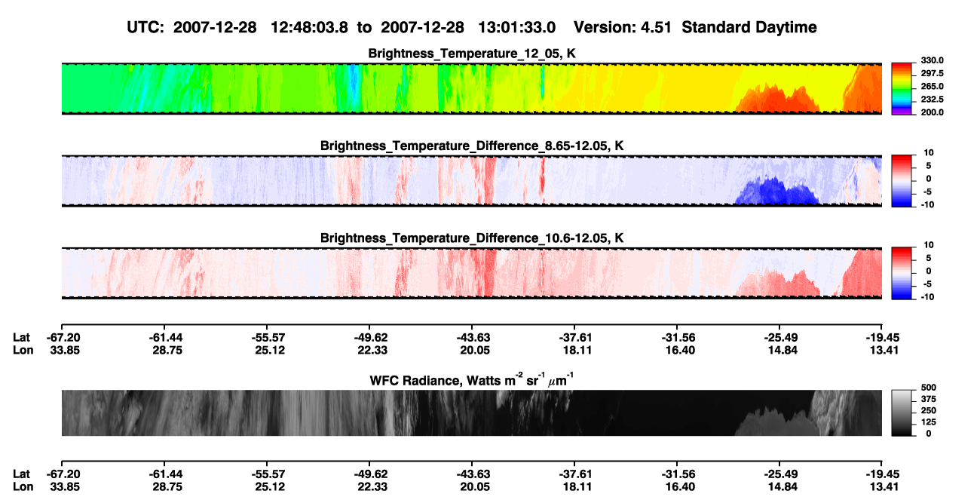
Task: Click the 265.0 color scale label
Action: tap(933, 87)
